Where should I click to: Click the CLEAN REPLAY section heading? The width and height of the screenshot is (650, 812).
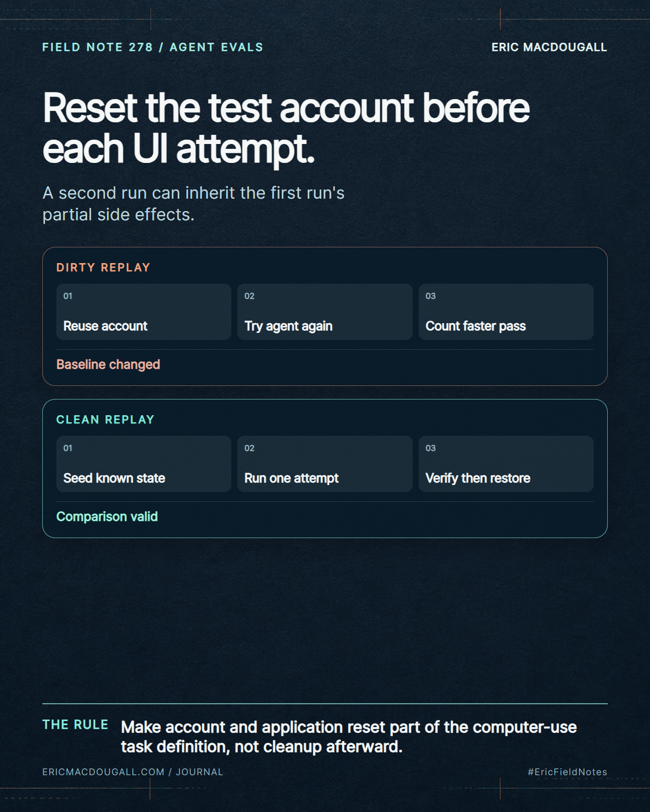106,420
